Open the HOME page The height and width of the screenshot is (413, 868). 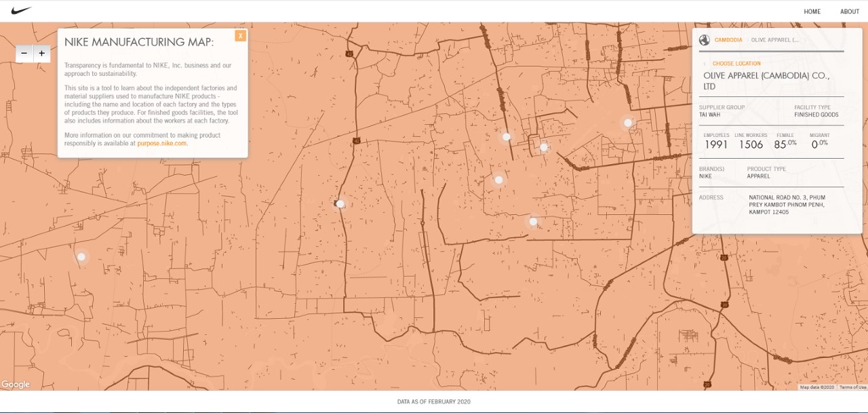812,12
